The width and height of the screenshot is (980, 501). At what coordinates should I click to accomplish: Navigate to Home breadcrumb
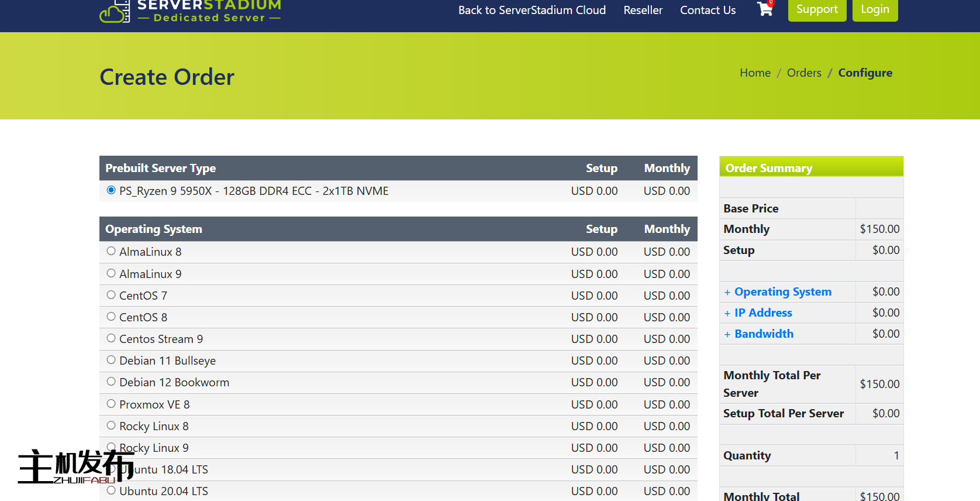coord(755,73)
